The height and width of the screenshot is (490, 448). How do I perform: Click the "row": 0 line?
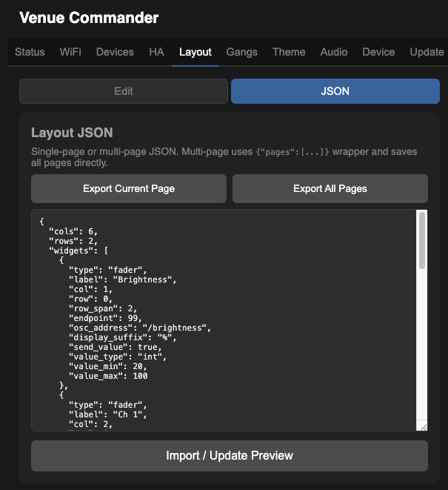(90, 299)
